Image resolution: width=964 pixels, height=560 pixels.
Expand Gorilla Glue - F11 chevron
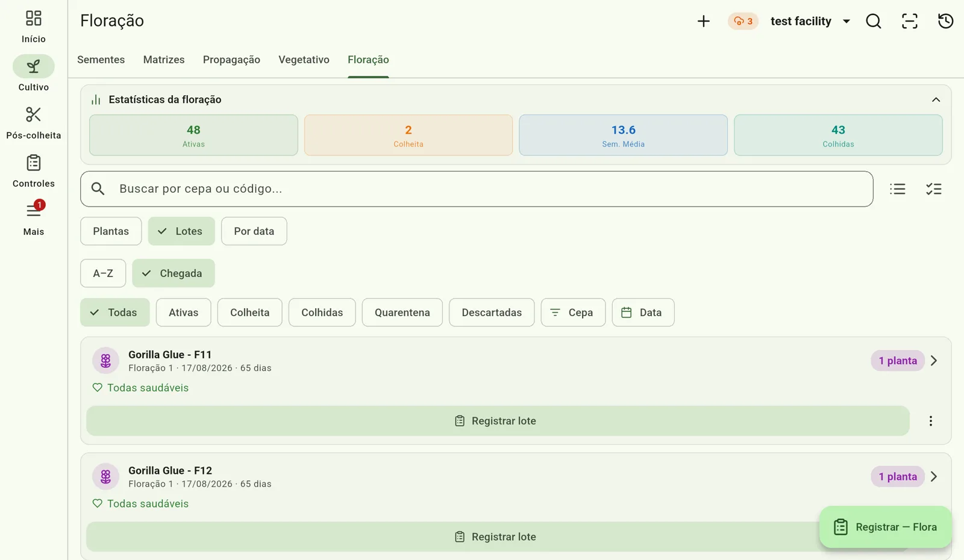[x=934, y=361]
